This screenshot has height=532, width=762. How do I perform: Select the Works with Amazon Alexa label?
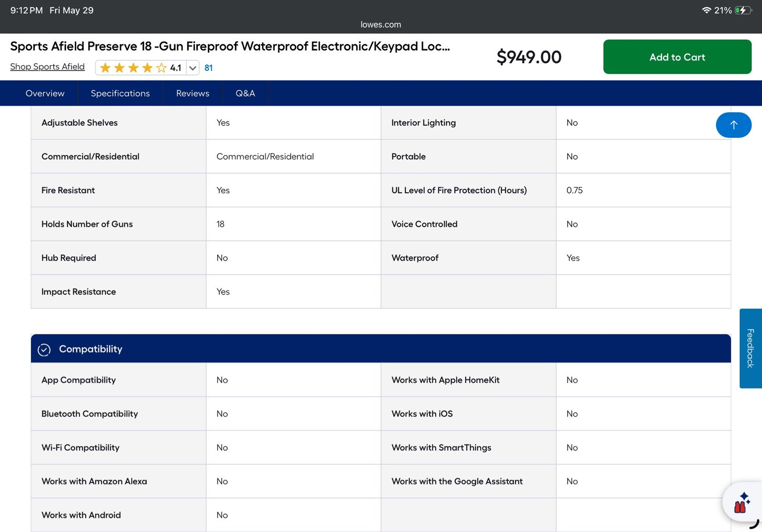(94, 481)
